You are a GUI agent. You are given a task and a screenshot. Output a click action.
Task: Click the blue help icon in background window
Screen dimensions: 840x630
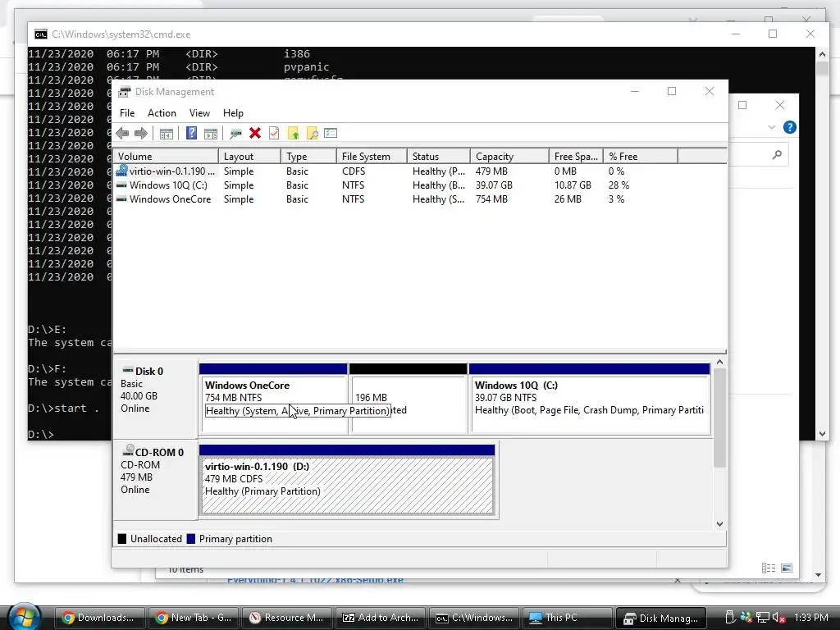pos(790,127)
